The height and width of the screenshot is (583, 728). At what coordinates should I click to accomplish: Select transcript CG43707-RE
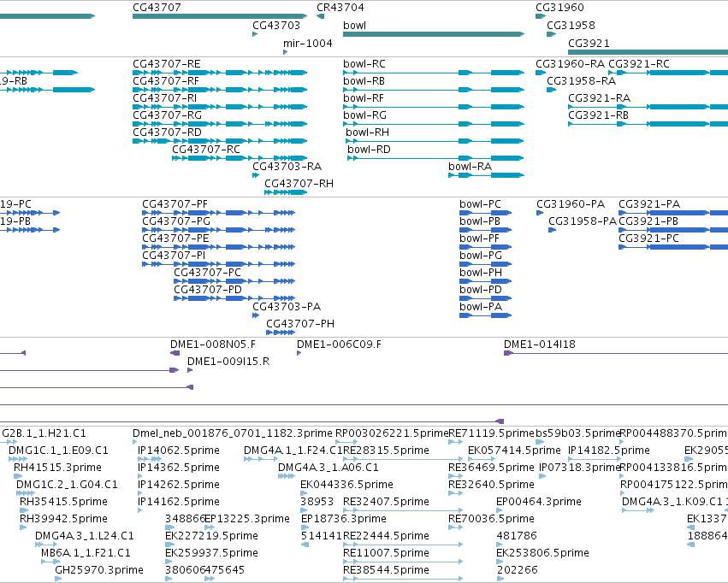(167, 64)
